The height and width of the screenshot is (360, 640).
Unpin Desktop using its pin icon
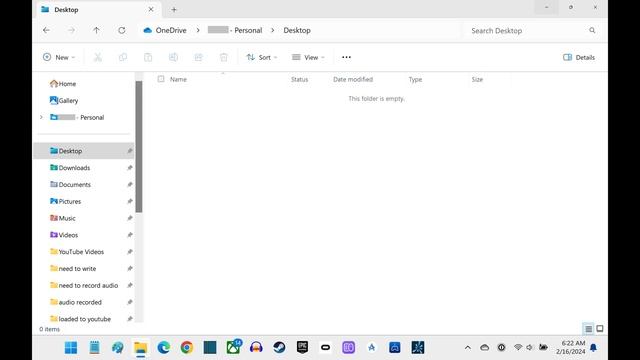point(129,151)
